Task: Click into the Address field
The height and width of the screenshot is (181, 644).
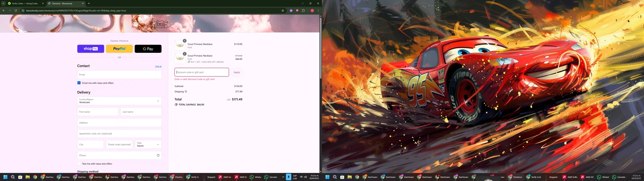Action: click(x=119, y=123)
